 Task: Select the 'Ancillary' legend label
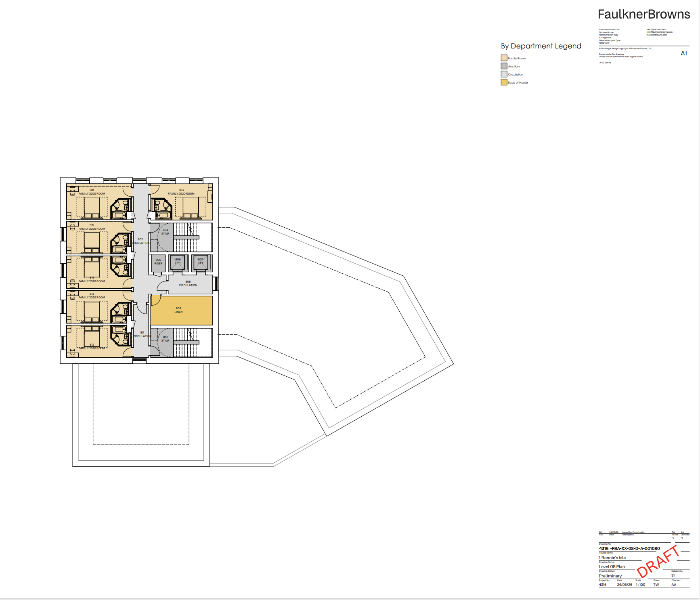514,67
